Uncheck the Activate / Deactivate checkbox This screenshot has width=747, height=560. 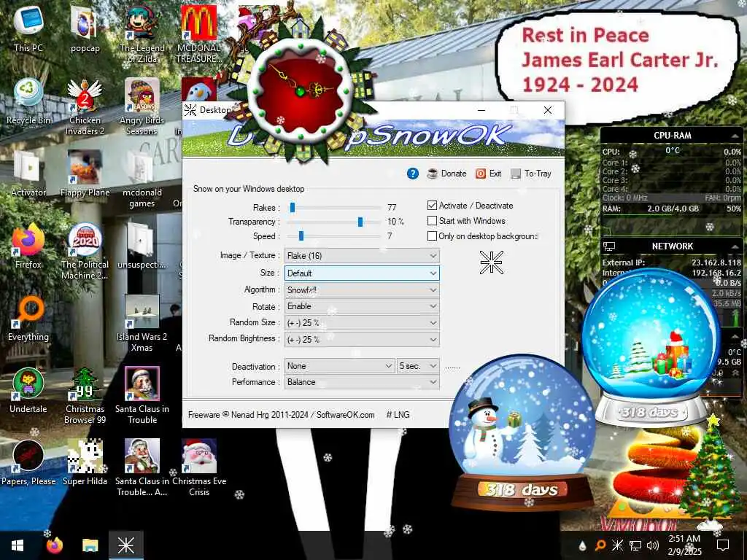click(x=432, y=205)
